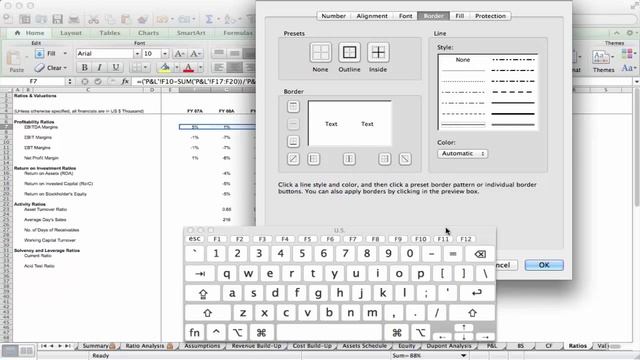Click the fx insert function icon
The width and height of the screenshot is (640, 360).
(x=125, y=82)
